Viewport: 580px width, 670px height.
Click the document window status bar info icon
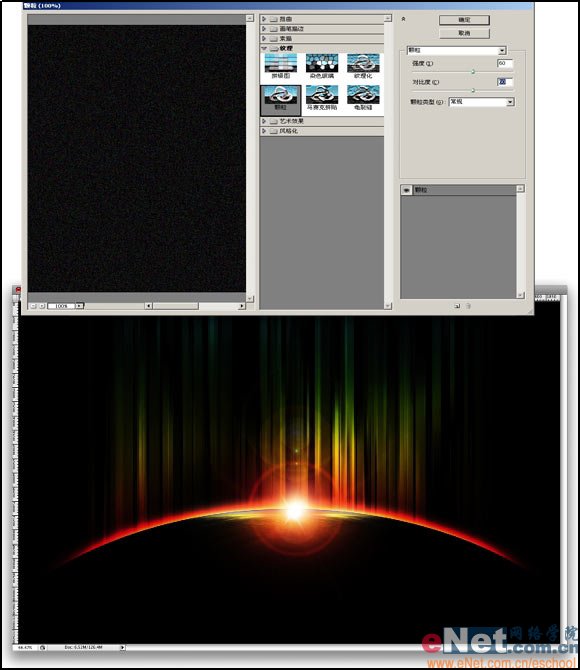coord(42,647)
